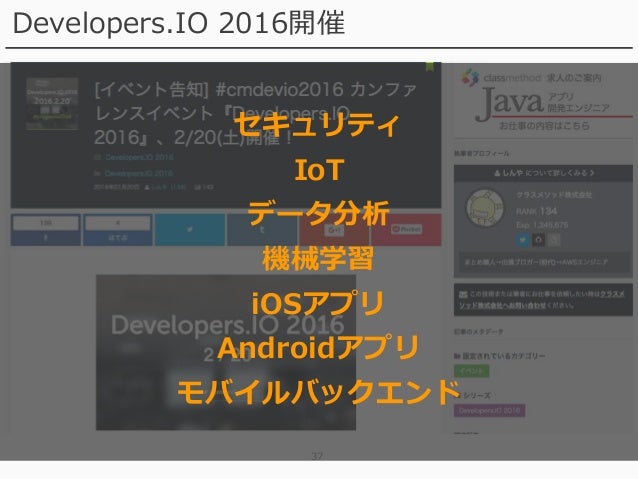This screenshot has width=638, height=479.
Task: Open the second Developers.IO 2016 link under title
Action: [x=139, y=173]
